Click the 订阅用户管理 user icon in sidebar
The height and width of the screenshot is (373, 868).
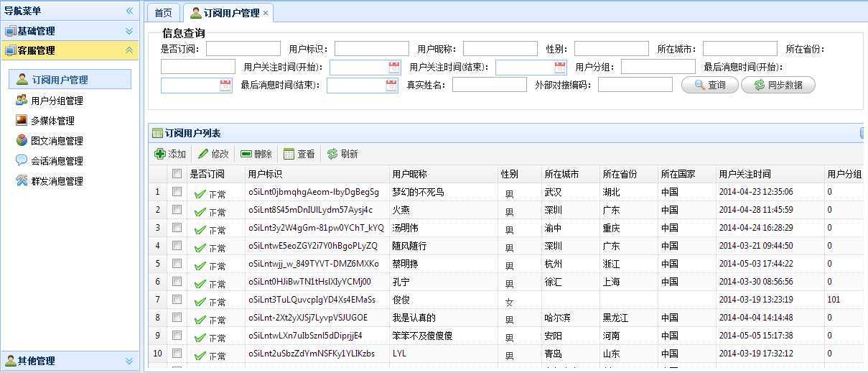point(23,79)
